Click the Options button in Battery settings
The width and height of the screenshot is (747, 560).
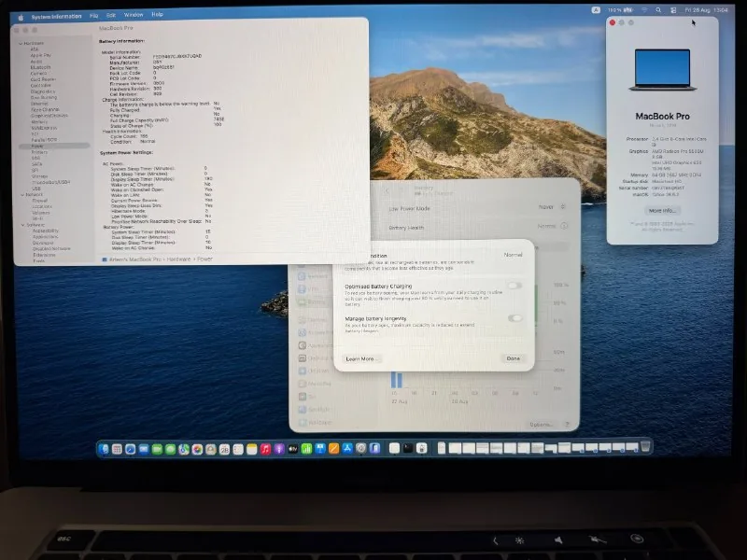[x=541, y=425]
